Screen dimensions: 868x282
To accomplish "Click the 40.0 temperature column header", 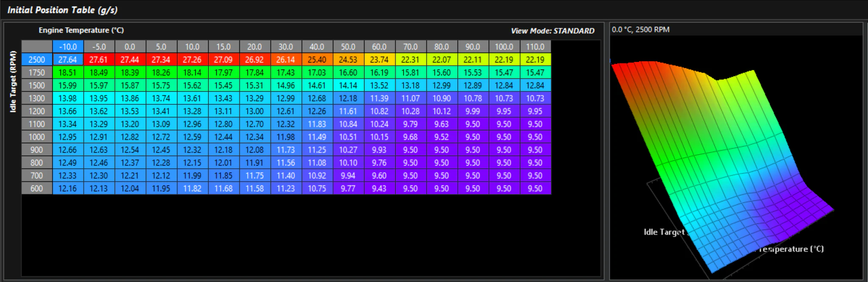I will [317, 47].
